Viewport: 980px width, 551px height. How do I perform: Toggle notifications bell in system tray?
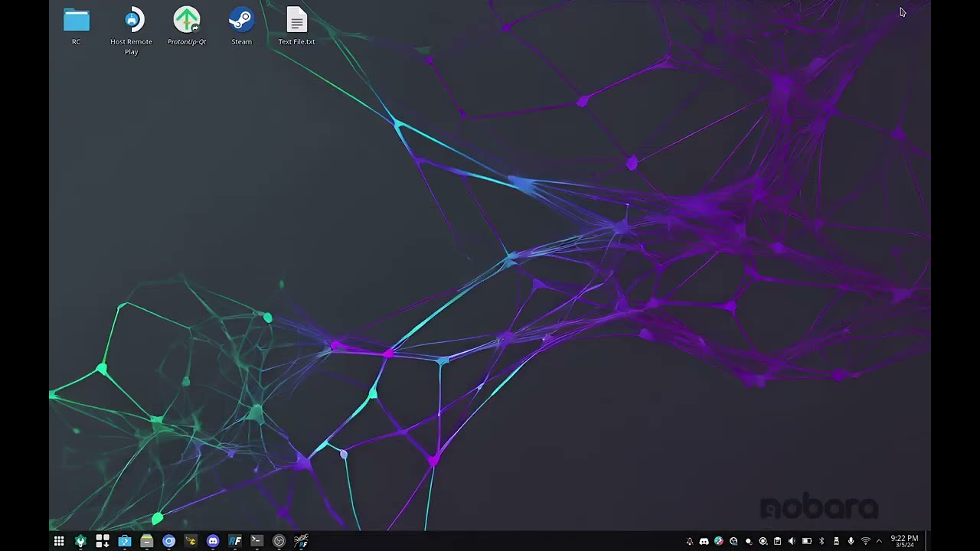(x=689, y=541)
